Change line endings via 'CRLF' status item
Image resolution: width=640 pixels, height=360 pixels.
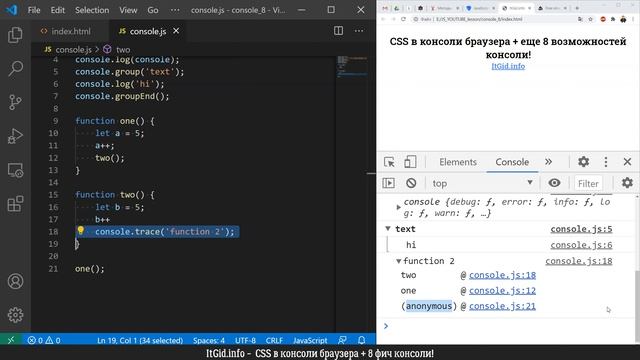click(x=274, y=340)
